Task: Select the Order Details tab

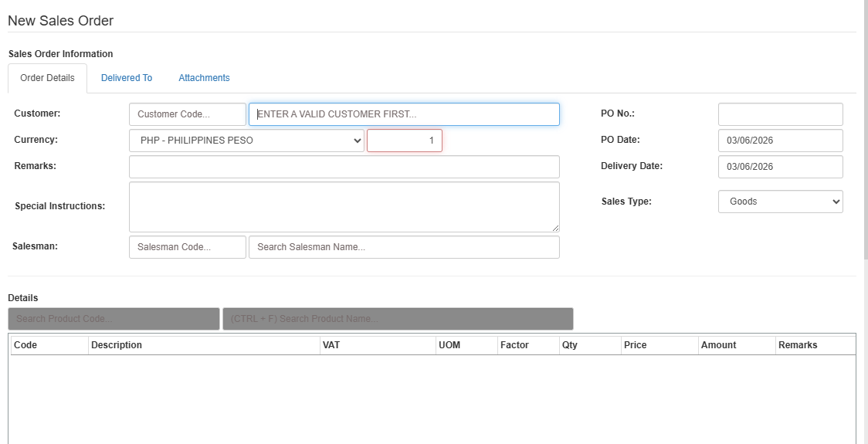Action: pos(47,78)
